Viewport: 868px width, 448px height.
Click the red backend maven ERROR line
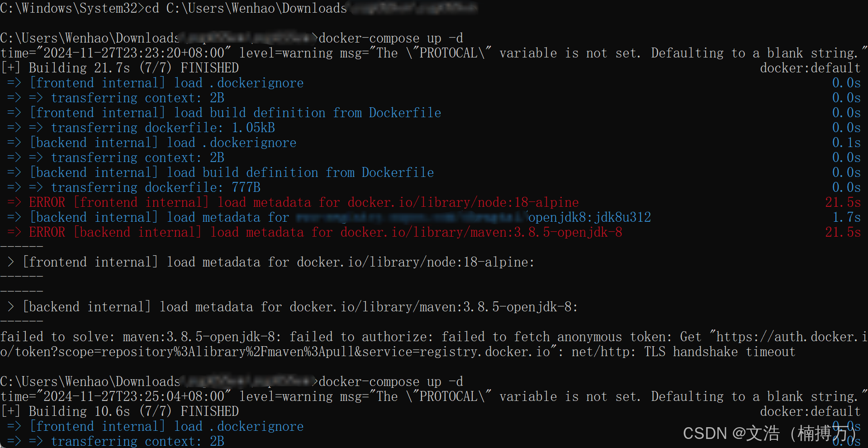325,233
